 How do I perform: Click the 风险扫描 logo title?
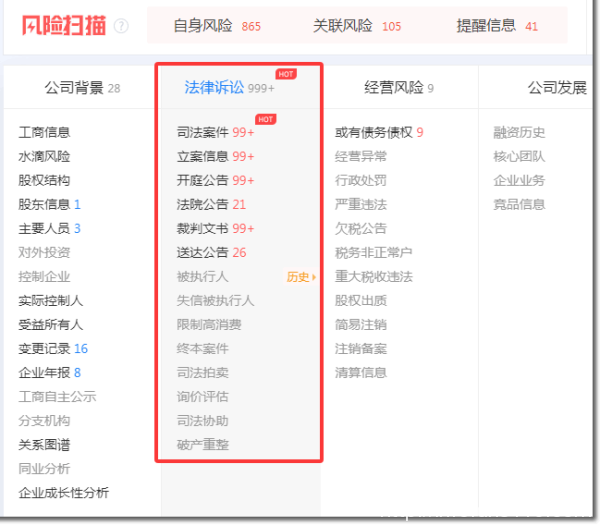pyautogui.click(x=65, y=26)
